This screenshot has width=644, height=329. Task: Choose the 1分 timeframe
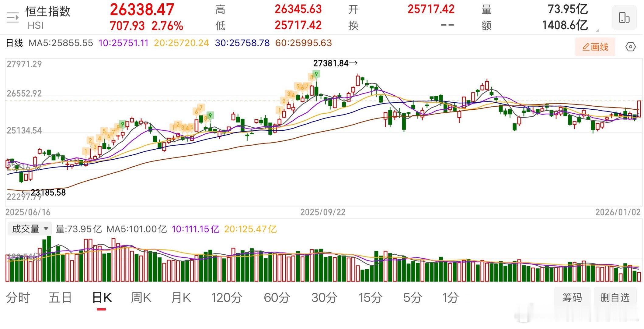(450, 298)
